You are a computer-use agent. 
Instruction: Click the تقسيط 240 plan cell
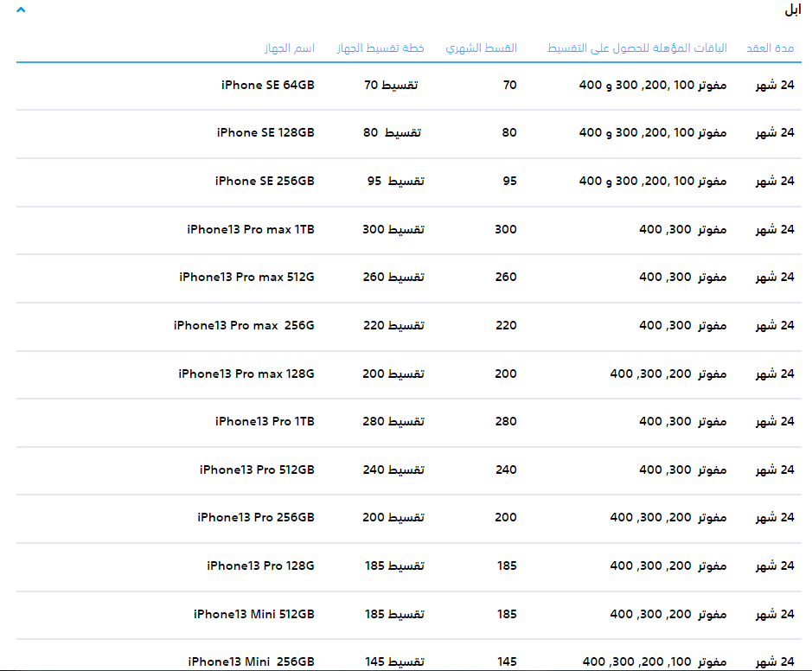393,470
